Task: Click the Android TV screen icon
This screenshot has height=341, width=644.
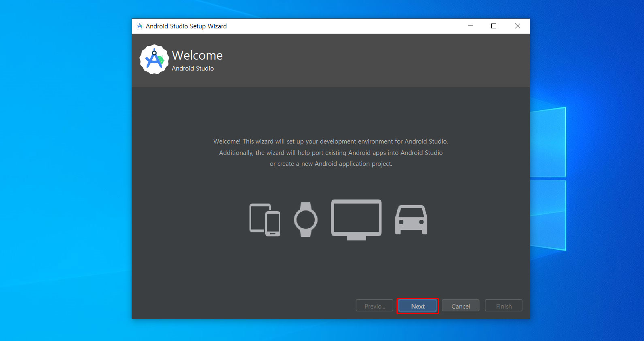Action: pos(356,220)
